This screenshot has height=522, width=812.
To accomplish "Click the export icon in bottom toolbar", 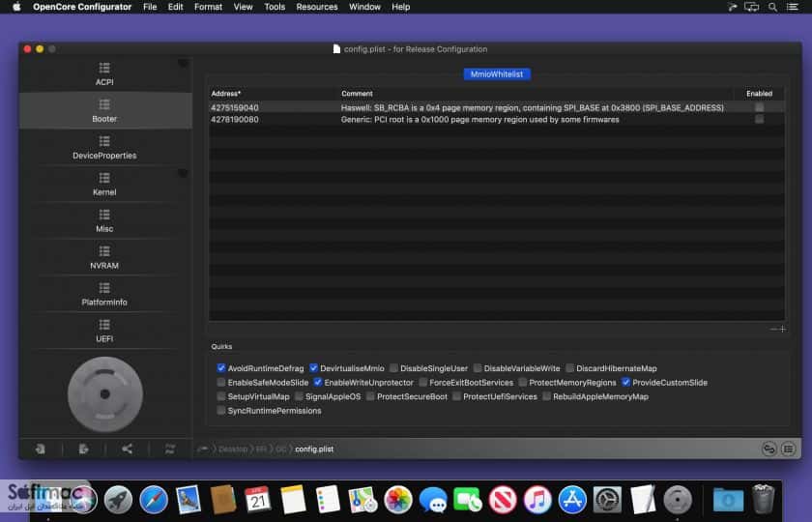I will coord(83,449).
